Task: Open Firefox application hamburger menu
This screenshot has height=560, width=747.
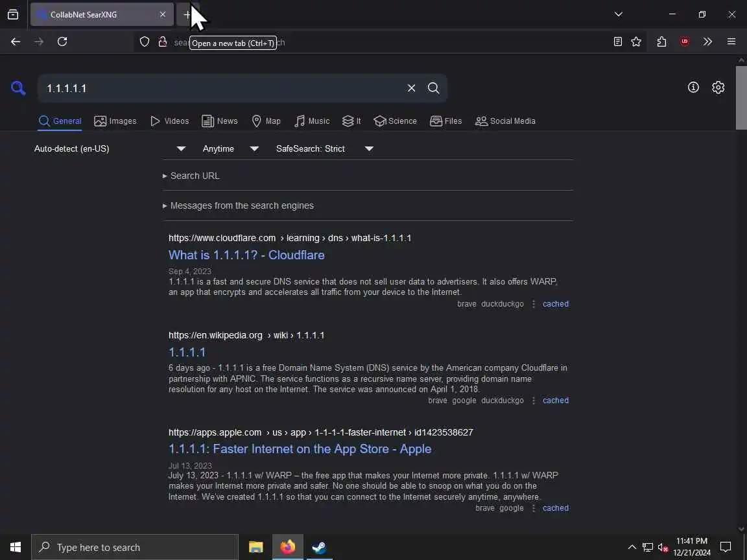Action: (731, 42)
